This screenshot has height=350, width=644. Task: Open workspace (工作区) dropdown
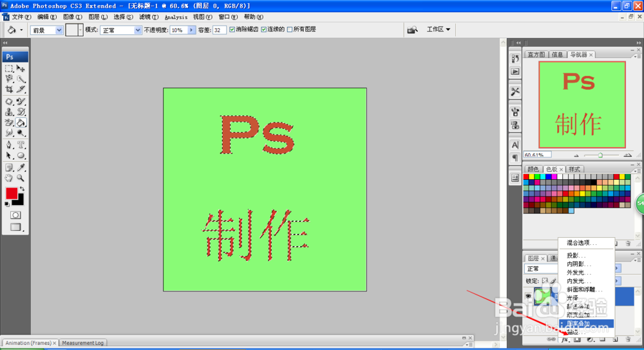coord(438,30)
